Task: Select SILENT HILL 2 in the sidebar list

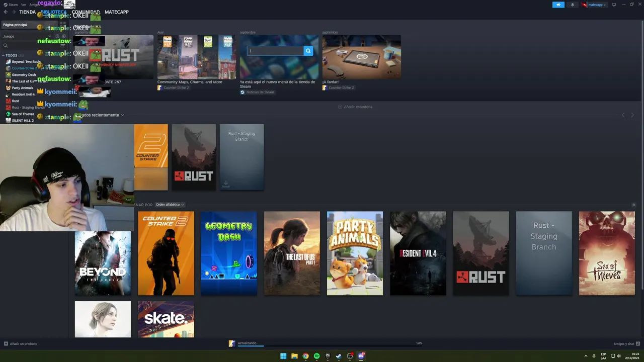Action: pyautogui.click(x=23, y=121)
